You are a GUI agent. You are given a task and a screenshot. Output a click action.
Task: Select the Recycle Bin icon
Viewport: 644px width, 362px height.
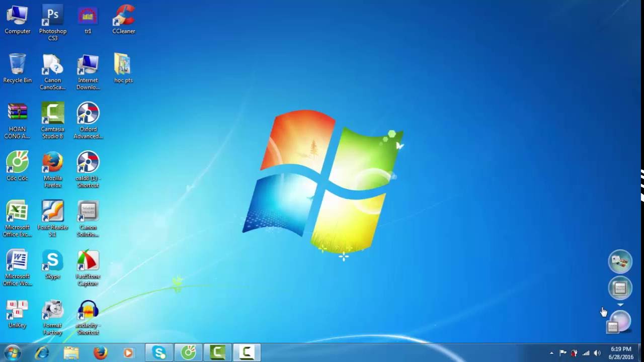tap(18, 68)
